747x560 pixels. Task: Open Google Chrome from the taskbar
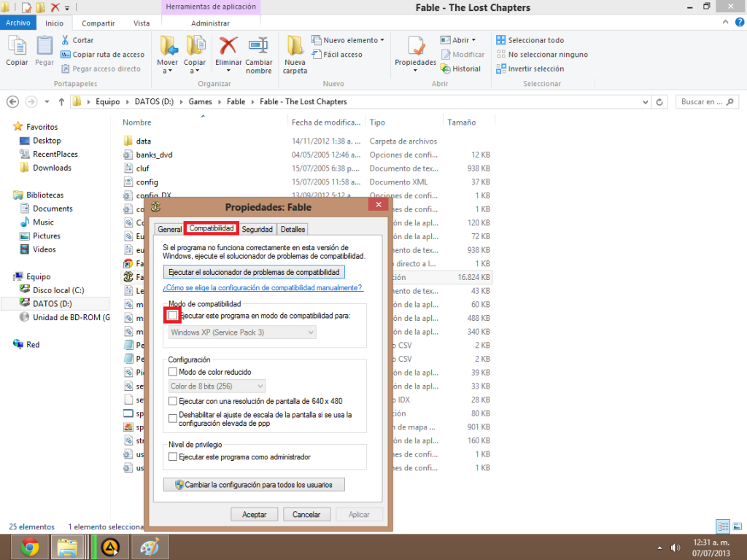point(29,547)
